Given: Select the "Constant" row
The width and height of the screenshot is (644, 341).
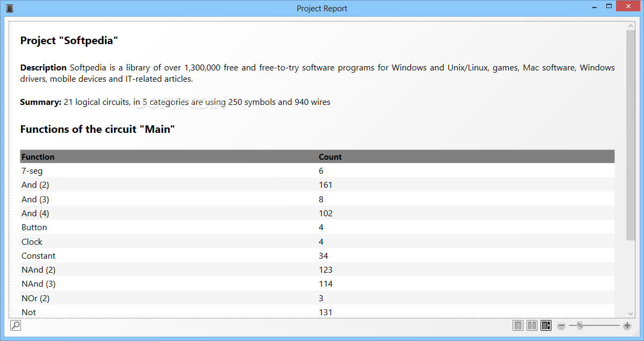Looking at the screenshot, I should point(317,255).
